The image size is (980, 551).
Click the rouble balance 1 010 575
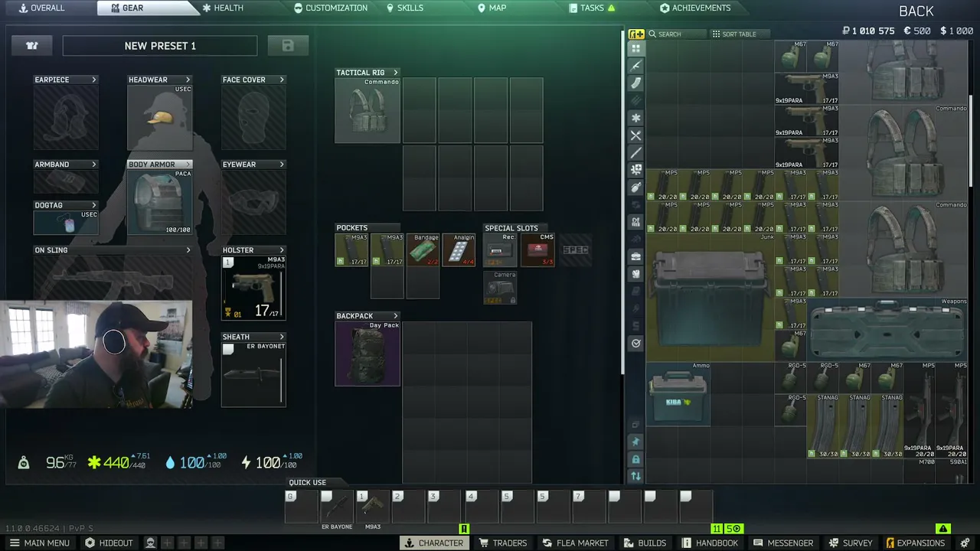pos(868,31)
